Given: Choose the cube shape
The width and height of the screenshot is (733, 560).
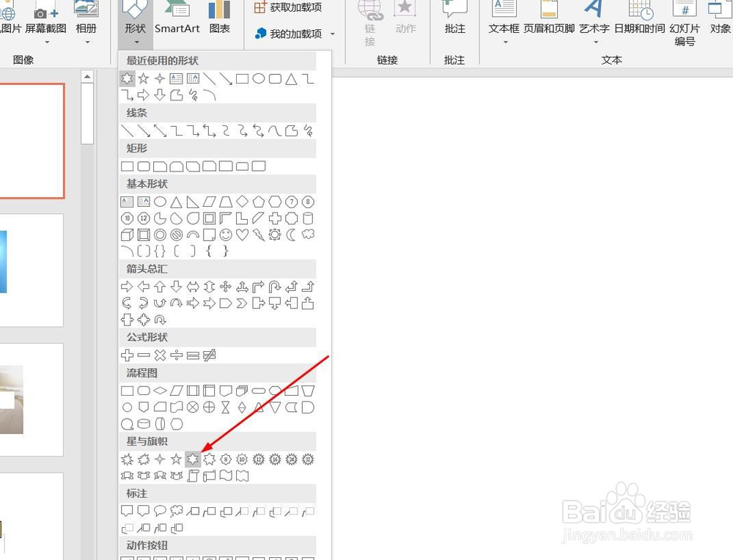Looking at the screenshot, I should point(127,235).
